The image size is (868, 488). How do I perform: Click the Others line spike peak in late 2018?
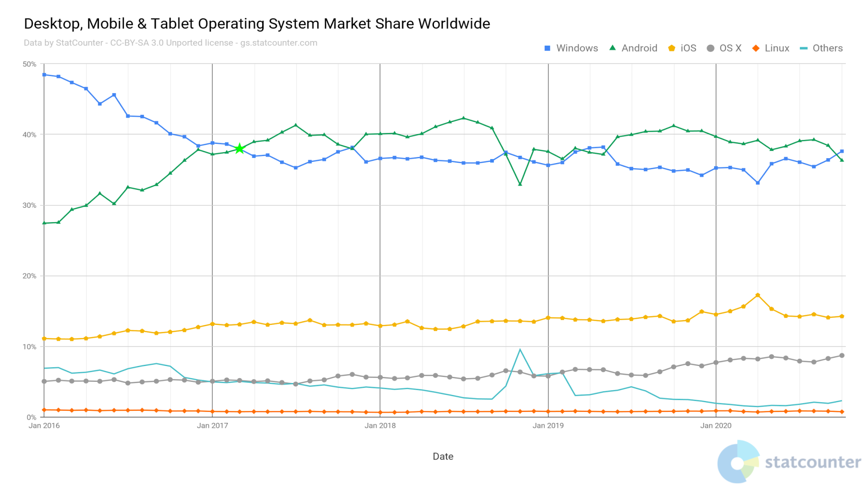(520, 349)
